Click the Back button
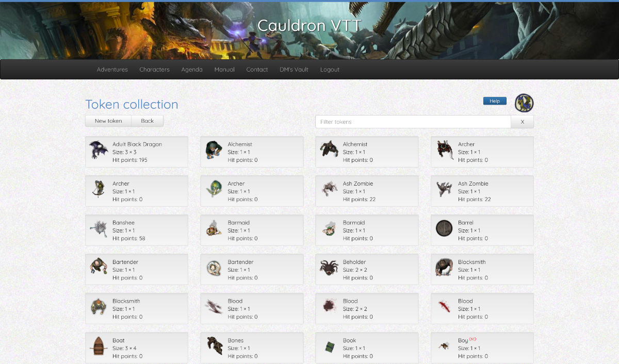The width and height of the screenshot is (619, 364). (x=148, y=121)
